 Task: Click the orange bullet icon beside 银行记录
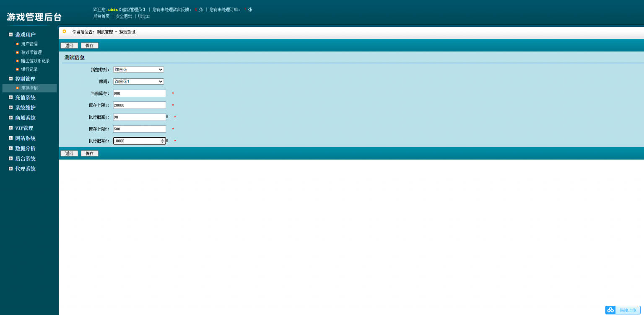(17, 70)
